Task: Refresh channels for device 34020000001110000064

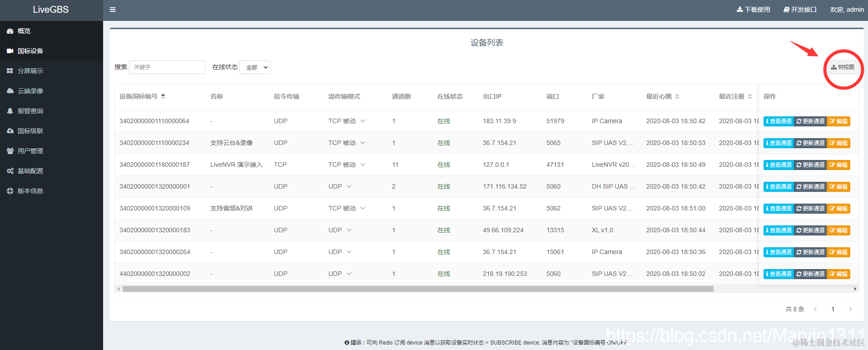Action: 810,121
